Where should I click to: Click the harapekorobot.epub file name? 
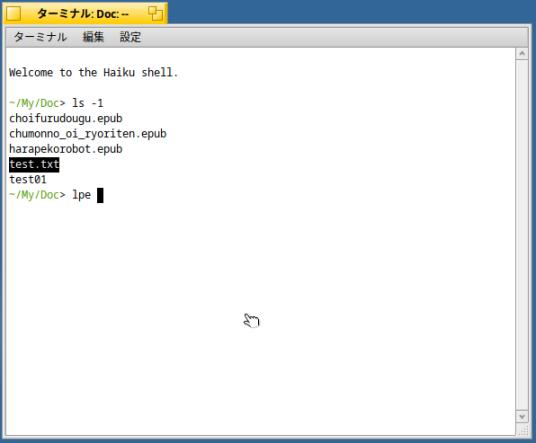(66, 149)
